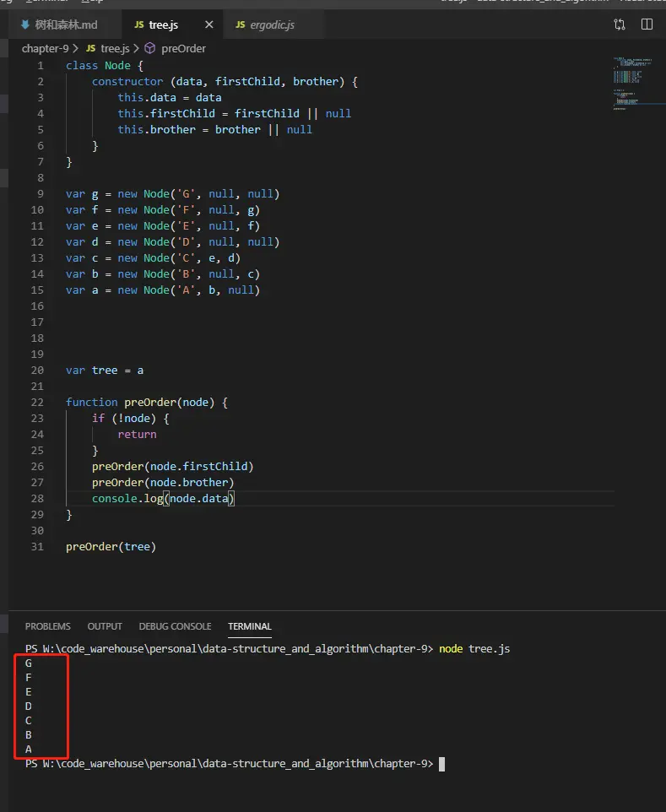Image resolution: width=666 pixels, height=812 pixels.
Task: Click 'function preOrder(node)' declaration
Action: click(140, 402)
